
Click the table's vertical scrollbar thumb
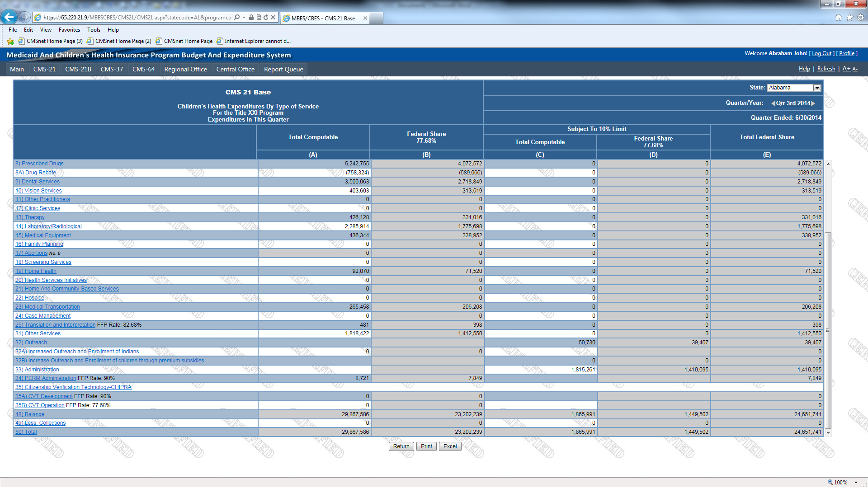click(x=828, y=330)
